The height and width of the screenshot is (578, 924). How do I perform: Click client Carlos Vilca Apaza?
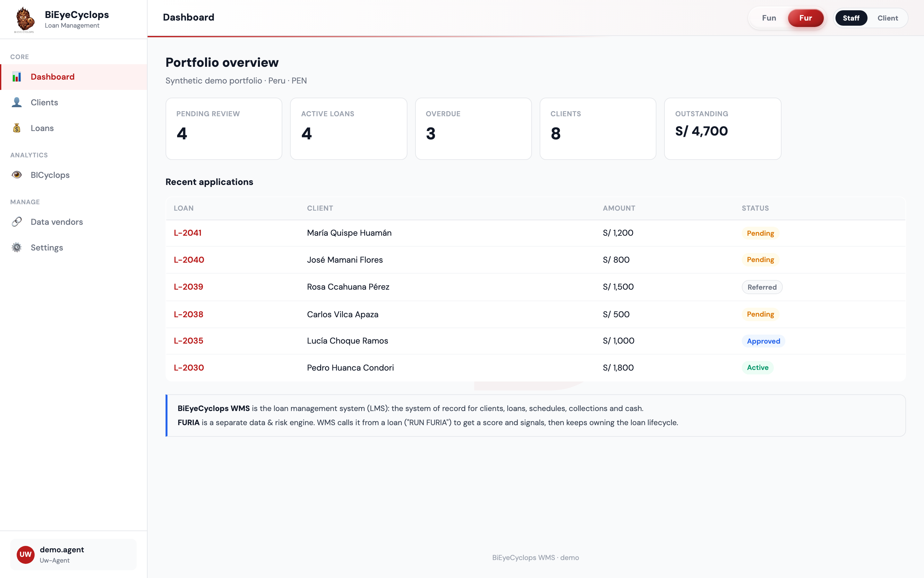[x=343, y=314]
